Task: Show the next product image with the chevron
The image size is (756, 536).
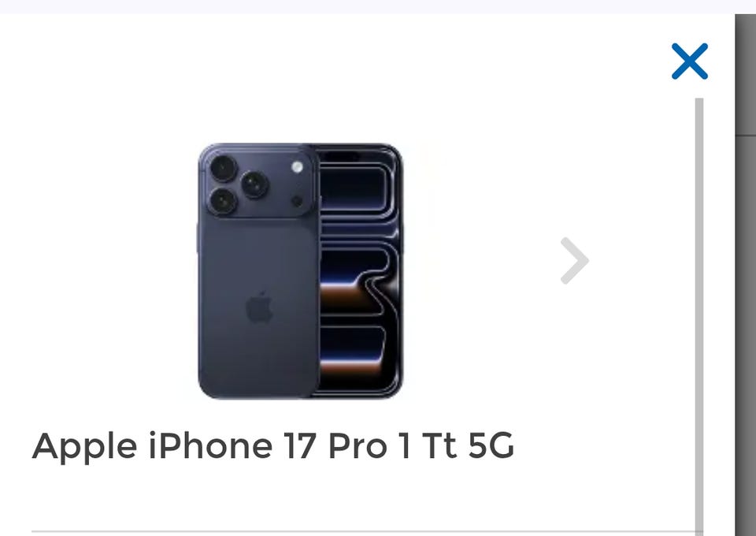Action: click(x=575, y=261)
